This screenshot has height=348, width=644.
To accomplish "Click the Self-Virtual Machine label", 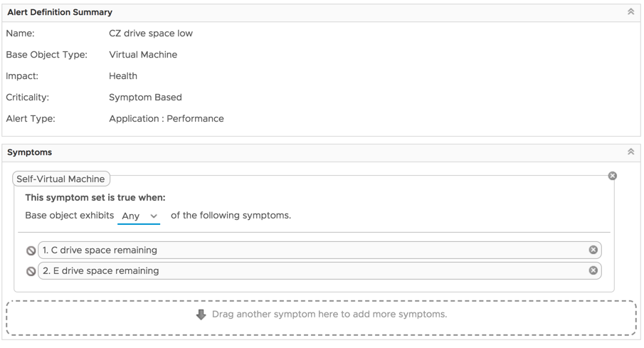I will pyautogui.click(x=60, y=179).
